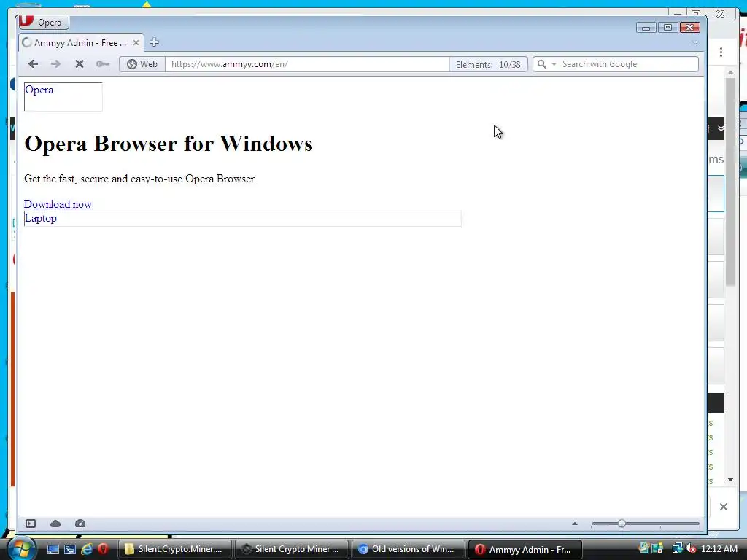Minimize the Opera window

(x=646, y=28)
